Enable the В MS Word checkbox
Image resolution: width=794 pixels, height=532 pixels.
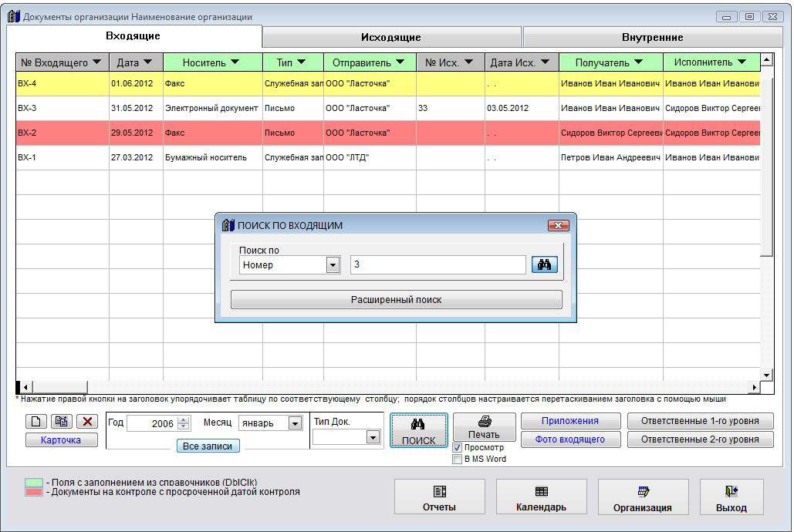pyautogui.click(x=458, y=459)
